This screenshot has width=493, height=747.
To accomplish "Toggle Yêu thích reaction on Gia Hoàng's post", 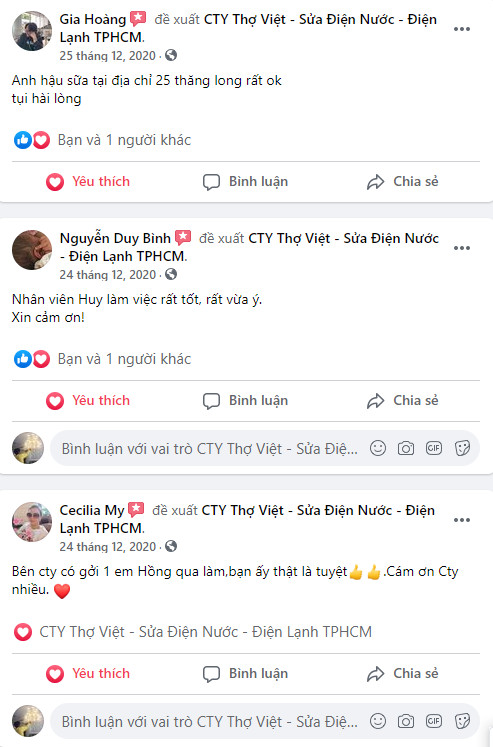I will 88,182.
